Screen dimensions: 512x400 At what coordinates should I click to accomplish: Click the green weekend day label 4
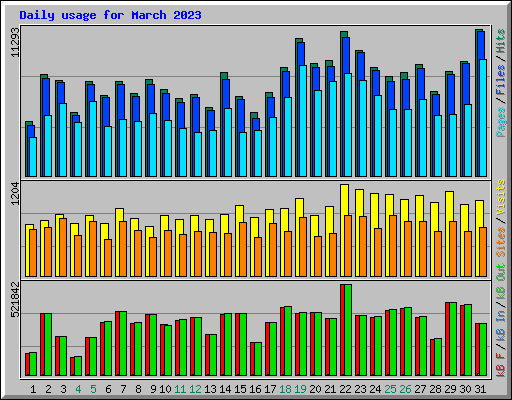pos(78,389)
